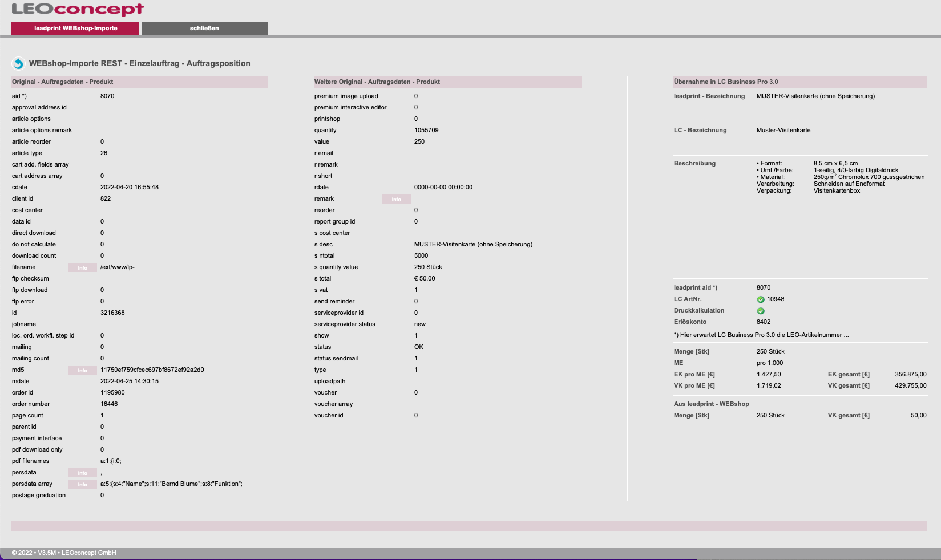Image resolution: width=941 pixels, height=560 pixels.
Task: Click the green checkmark beside Druckkalkulation
Action: point(761,311)
